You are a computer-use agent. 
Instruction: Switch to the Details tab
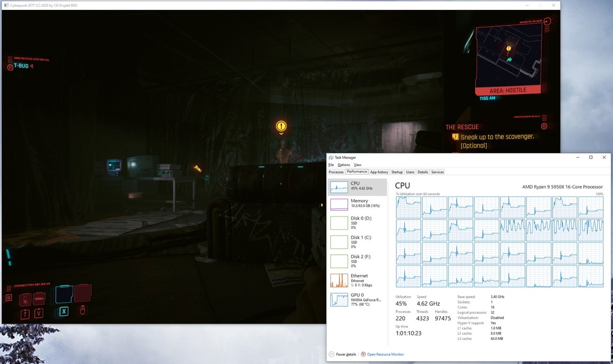coord(423,172)
